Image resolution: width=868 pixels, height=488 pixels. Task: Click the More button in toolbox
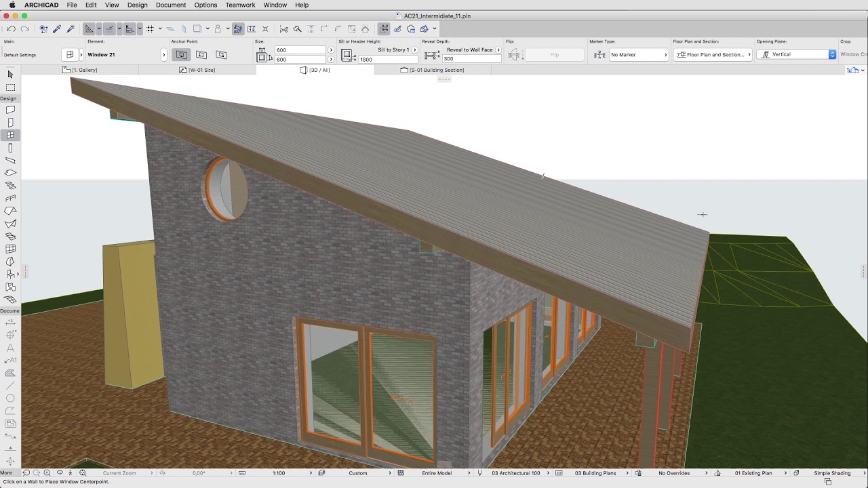pos(6,472)
